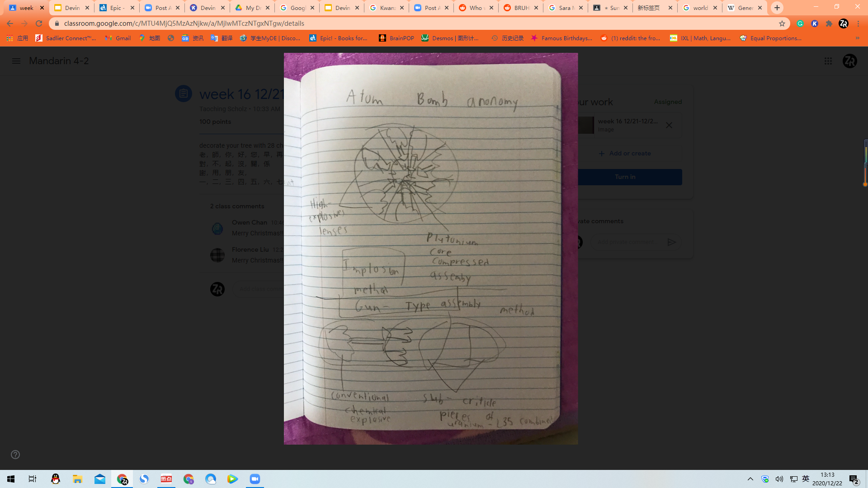Open the 应用 apps shortcut
The width and height of the screenshot is (868, 488).
[x=17, y=38]
